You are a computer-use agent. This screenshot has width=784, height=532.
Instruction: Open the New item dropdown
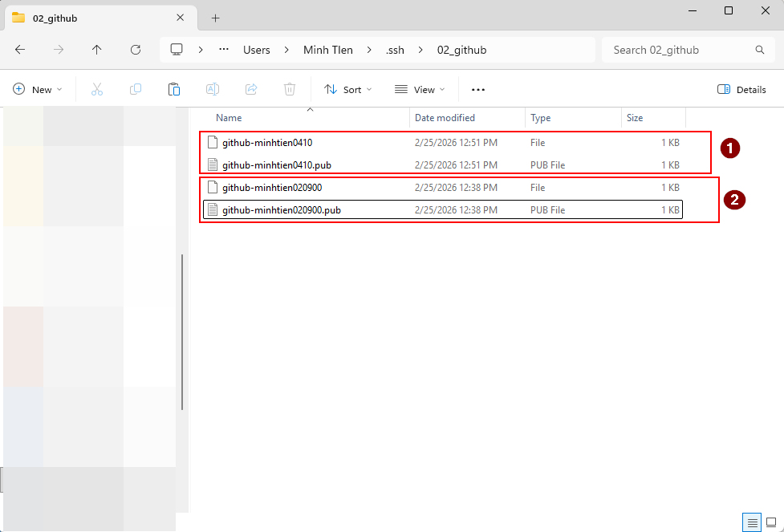coord(38,90)
